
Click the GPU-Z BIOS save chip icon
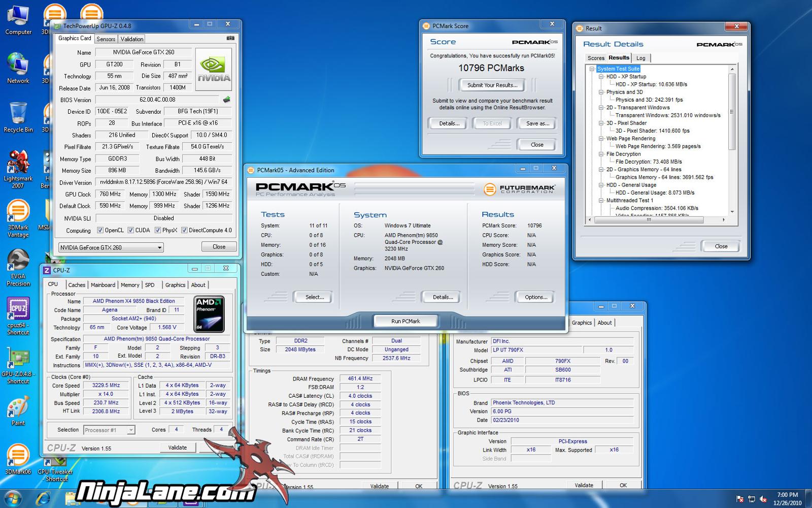click(x=226, y=100)
